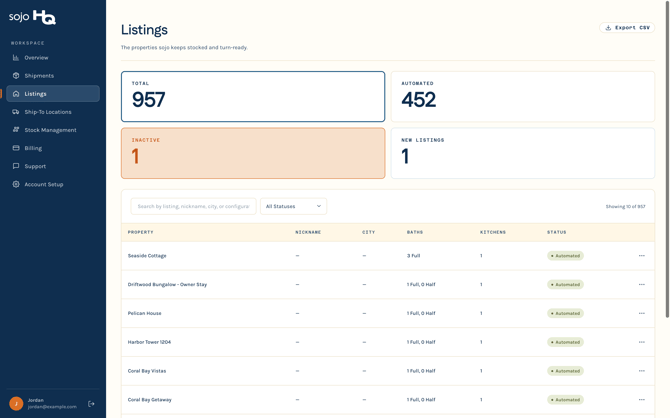This screenshot has width=670, height=418.
Task: Click the Pelican House property name
Action: 144,313
